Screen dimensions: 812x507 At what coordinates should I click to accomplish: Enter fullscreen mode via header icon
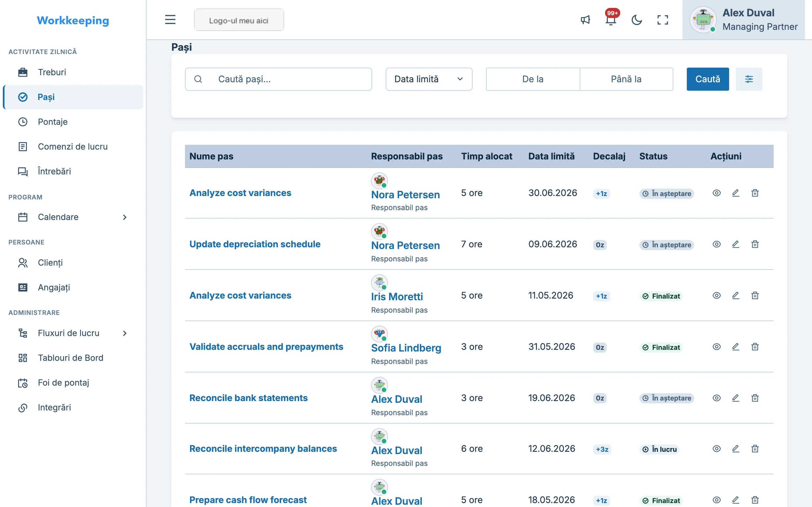coord(662,20)
